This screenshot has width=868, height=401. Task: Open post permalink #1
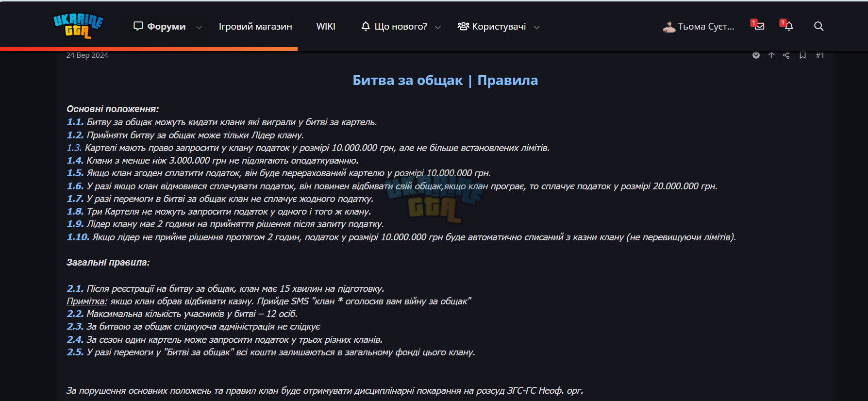pyautogui.click(x=820, y=55)
